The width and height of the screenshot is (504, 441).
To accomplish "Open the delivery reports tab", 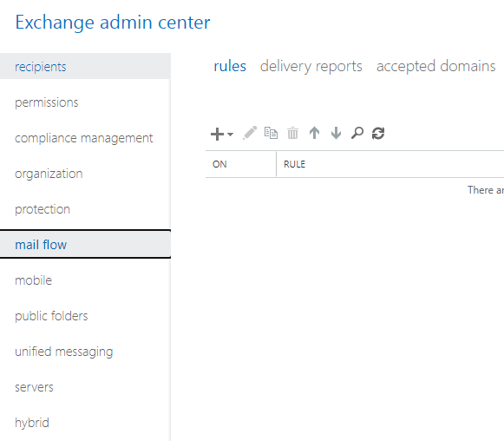I will click(x=311, y=66).
